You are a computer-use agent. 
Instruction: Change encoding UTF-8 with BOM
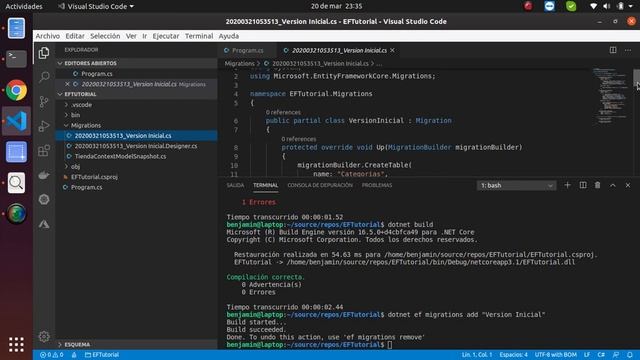click(x=556, y=355)
